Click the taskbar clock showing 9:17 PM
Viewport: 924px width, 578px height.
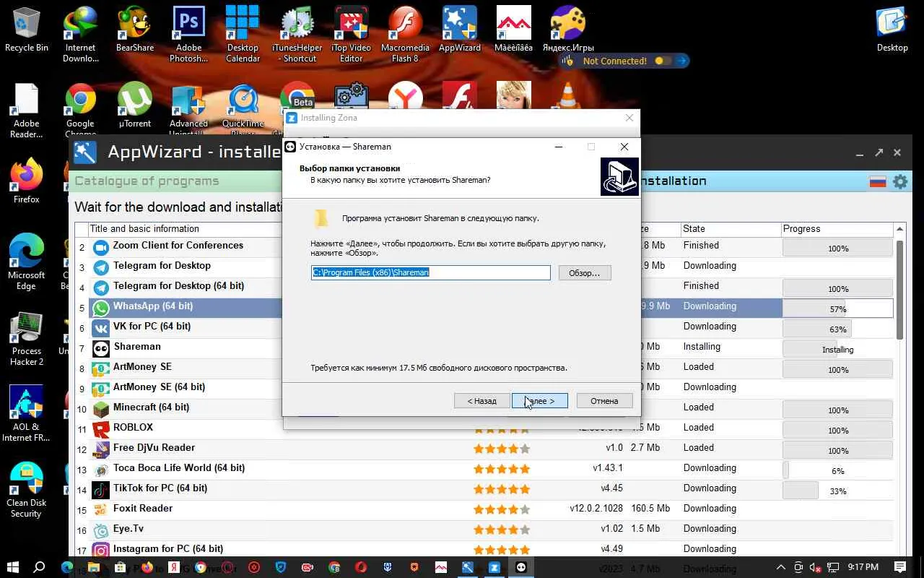click(863, 567)
